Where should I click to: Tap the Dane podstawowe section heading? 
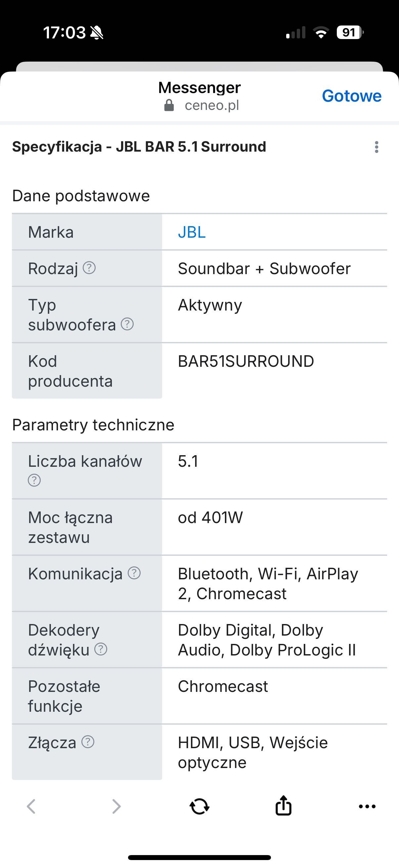pyautogui.click(x=81, y=196)
